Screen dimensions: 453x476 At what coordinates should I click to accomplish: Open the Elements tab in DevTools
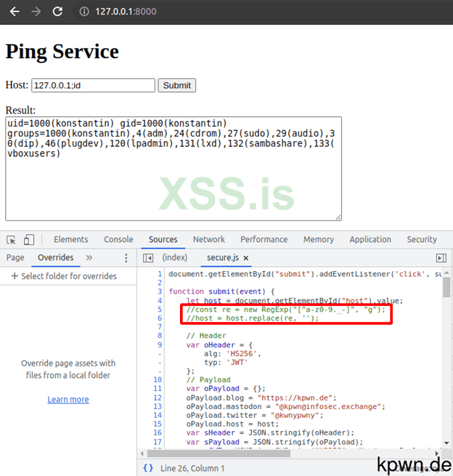[x=71, y=240]
